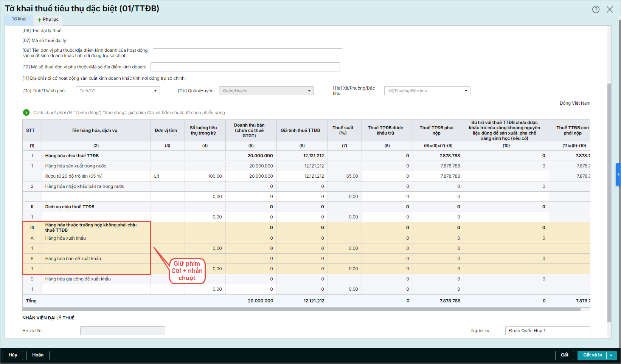Close the tax declaration dialog
Screen dimensions: 621x364
coord(610,9)
